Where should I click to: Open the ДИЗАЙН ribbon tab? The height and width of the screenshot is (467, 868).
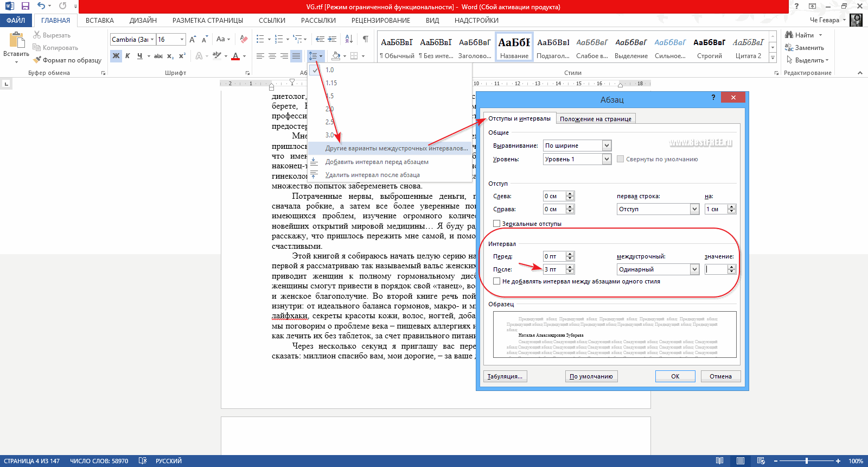coord(143,21)
